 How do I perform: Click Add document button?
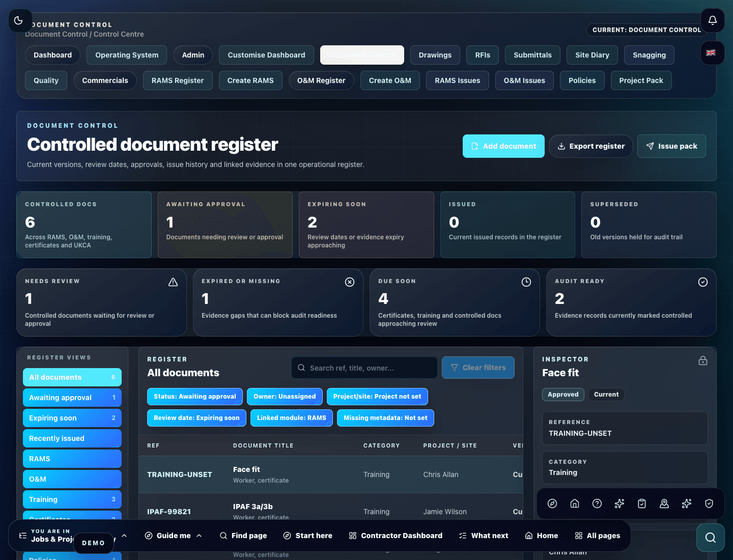coord(503,146)
